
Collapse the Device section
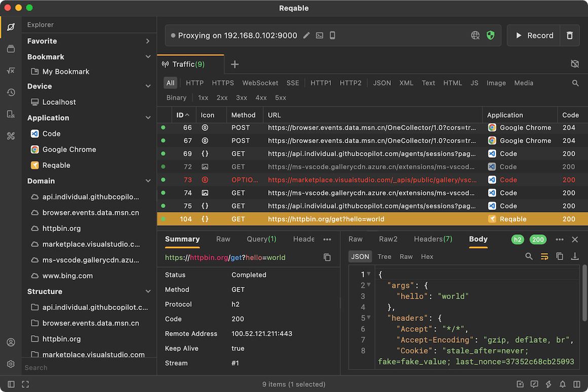(148, 86)
